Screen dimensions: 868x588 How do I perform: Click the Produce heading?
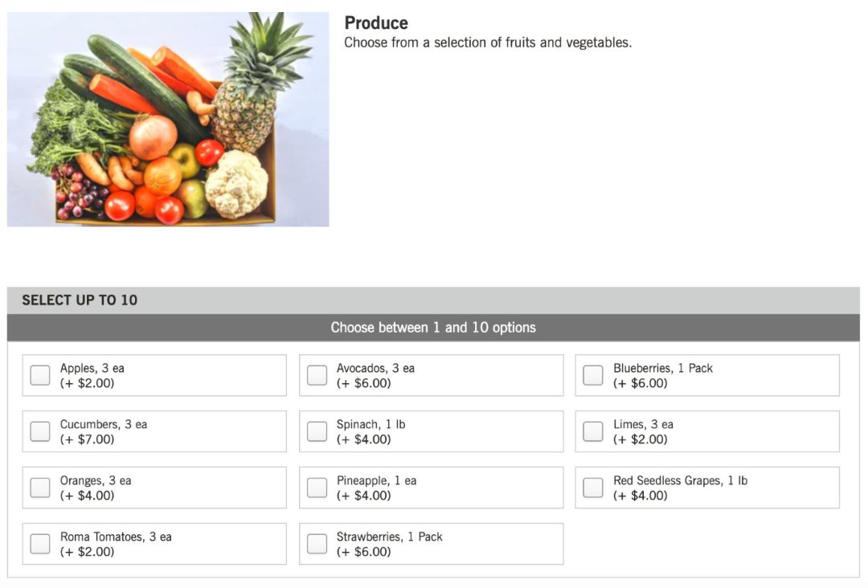click(x=376, y=23)
